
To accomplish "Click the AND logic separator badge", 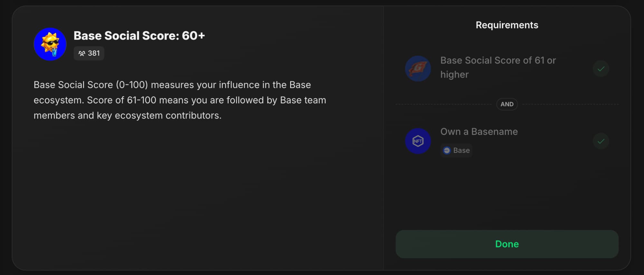I will click(x=507, y=104).
